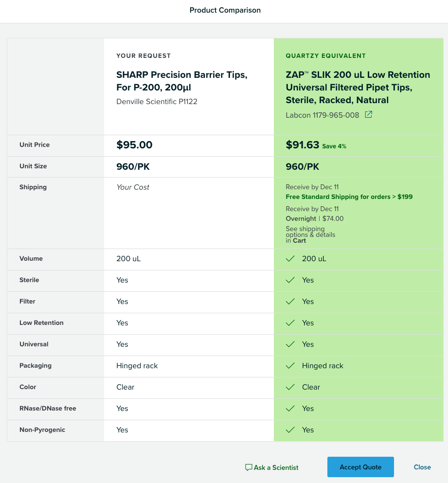448x483 pixels.
Task: Click 960/PK in Quartzy Equivalent column
Action: coord(302,167)
